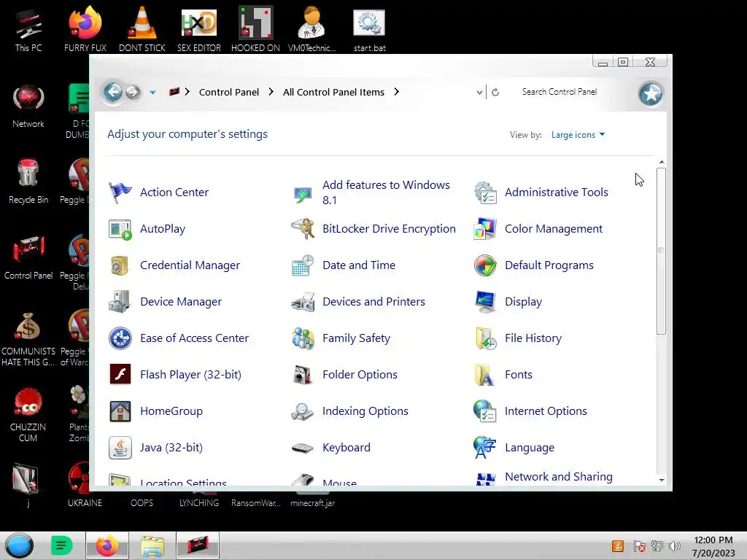Click the vertical scrollbar thumb
Viewport: 747px width, 560px height.
(x=661, y=251)
